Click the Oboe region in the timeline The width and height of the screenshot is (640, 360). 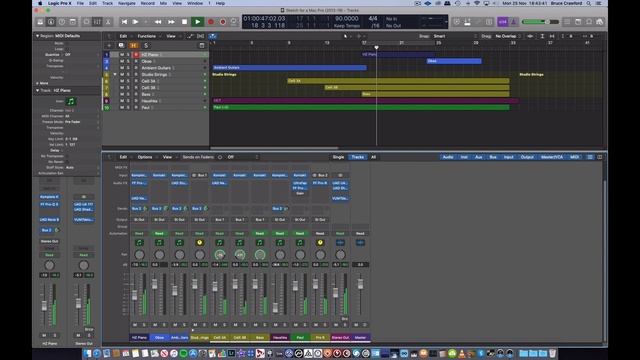454,61
